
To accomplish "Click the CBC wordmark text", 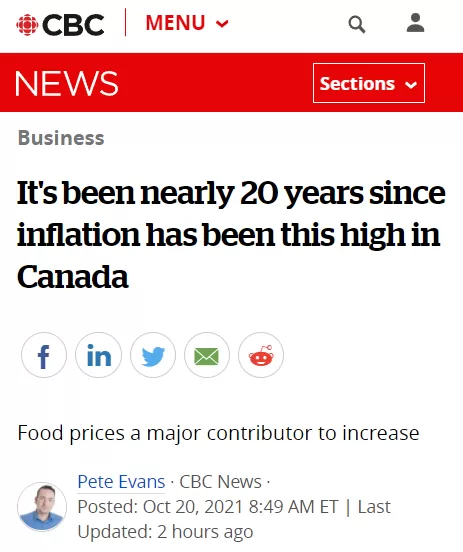I will click(x=73, y=25).
